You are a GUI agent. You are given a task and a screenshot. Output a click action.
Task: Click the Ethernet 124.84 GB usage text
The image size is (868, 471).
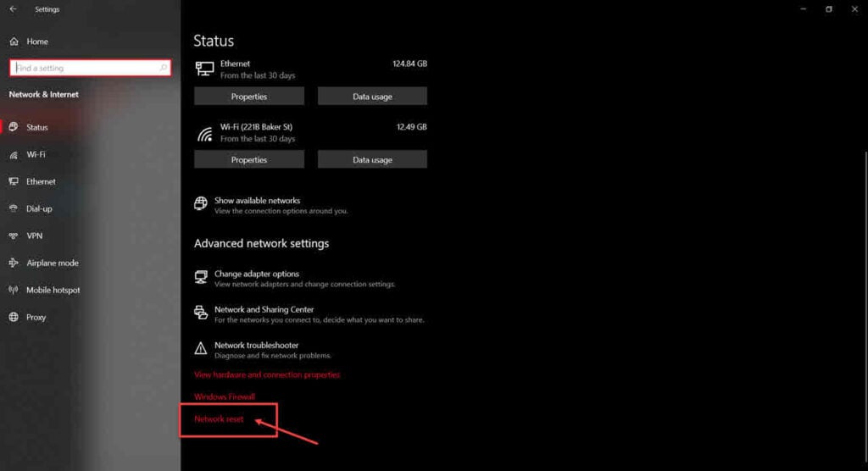click(409, 64)
